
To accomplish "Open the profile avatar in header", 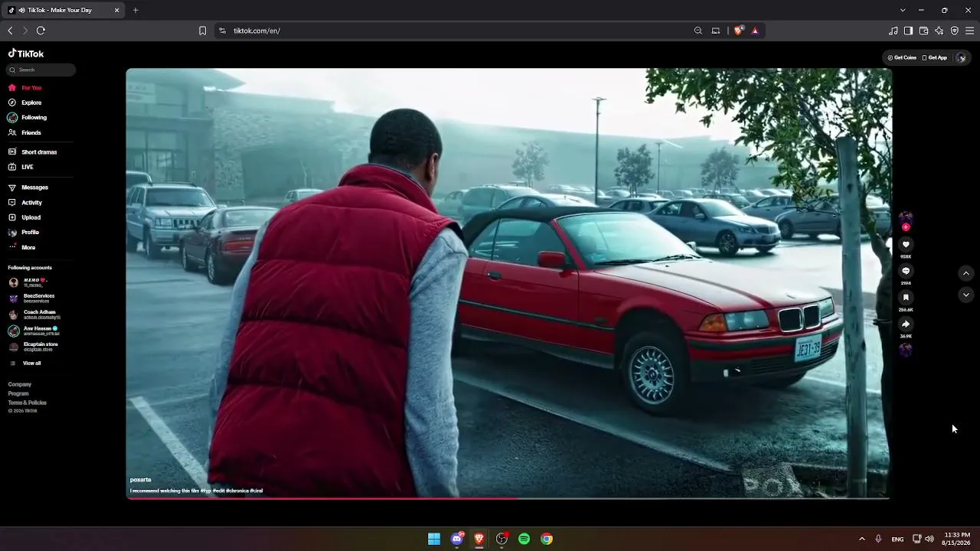I will 961,57.
